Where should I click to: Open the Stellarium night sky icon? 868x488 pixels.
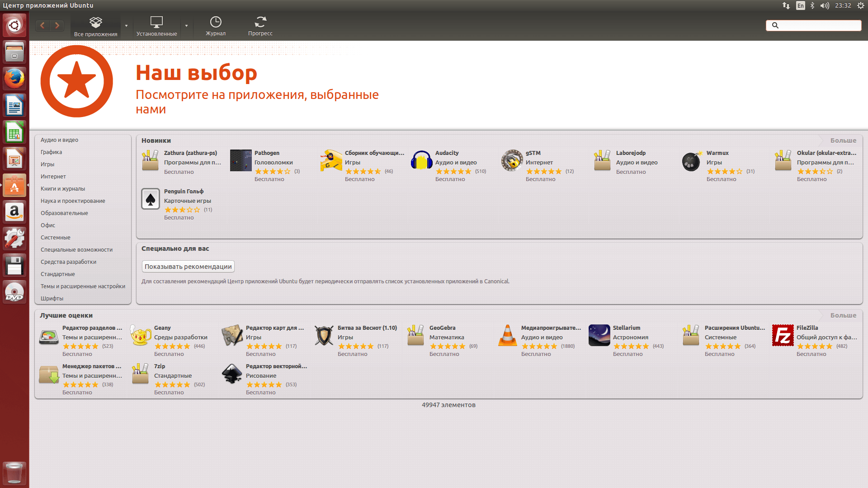pos(599,335)
